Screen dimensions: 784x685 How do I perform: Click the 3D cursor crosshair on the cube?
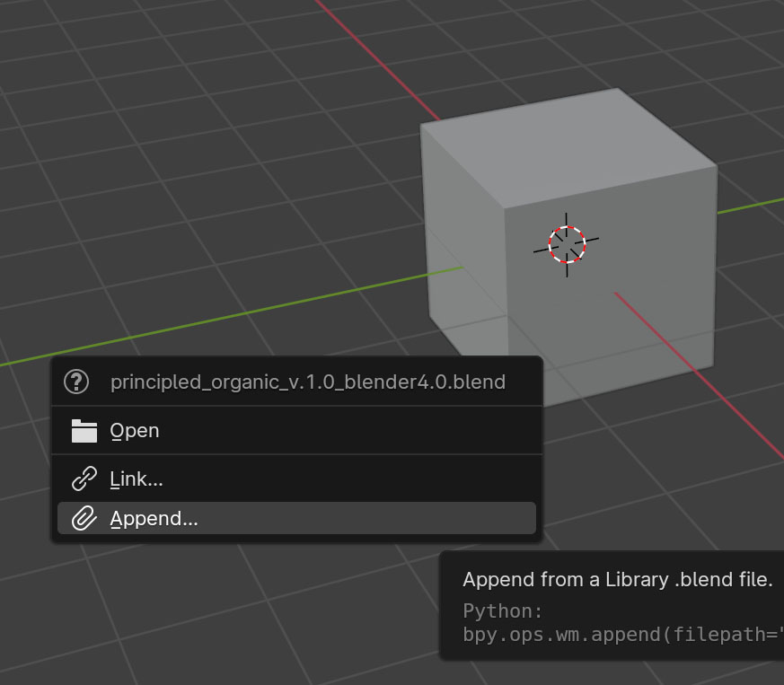pos(567,244)
